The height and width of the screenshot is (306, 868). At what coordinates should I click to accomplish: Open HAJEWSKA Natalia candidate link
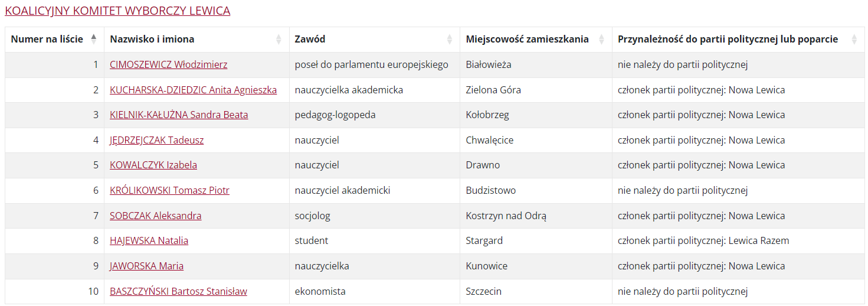point(149,241)
